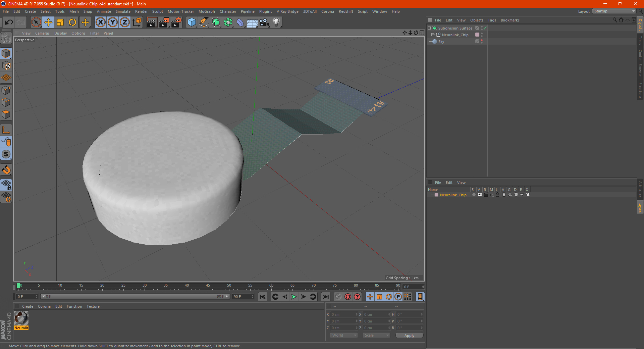
Task: Toggle Autokeying button
Action: tap(348, 297)
